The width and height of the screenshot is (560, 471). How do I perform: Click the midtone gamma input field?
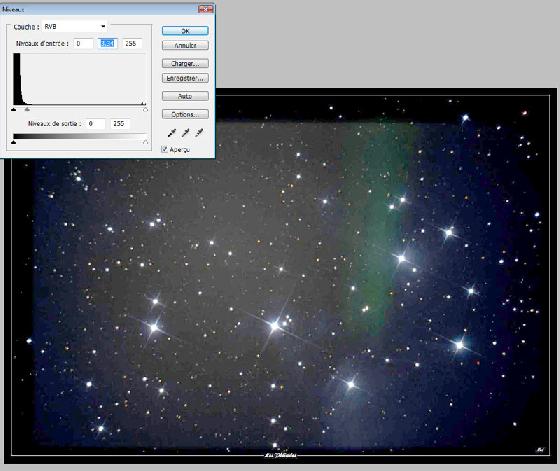(x=108, y=44)
